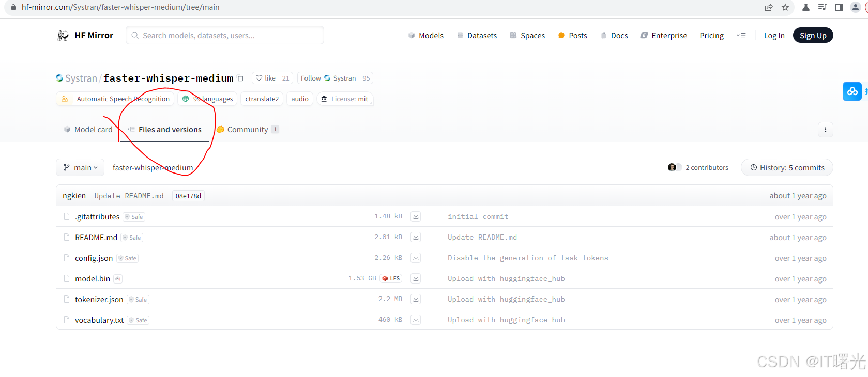
Task: Click the Safe badge next to .gitattributes
Action: 134,217
